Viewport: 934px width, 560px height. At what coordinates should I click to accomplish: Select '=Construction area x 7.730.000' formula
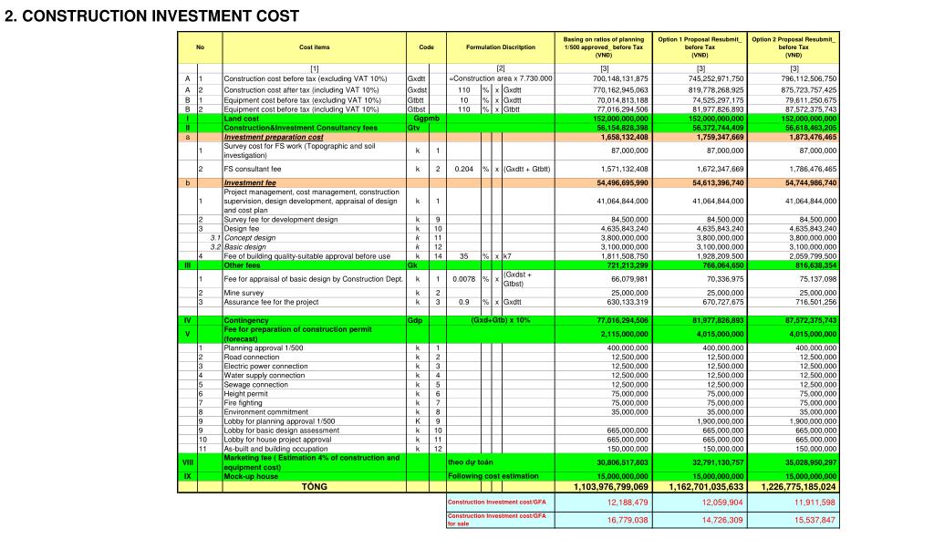501,78
